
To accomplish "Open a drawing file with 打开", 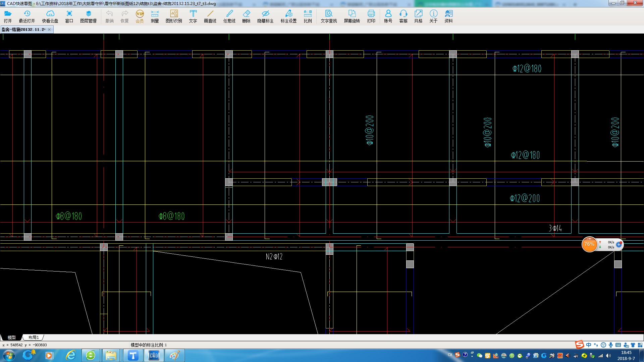I will 8,16.
